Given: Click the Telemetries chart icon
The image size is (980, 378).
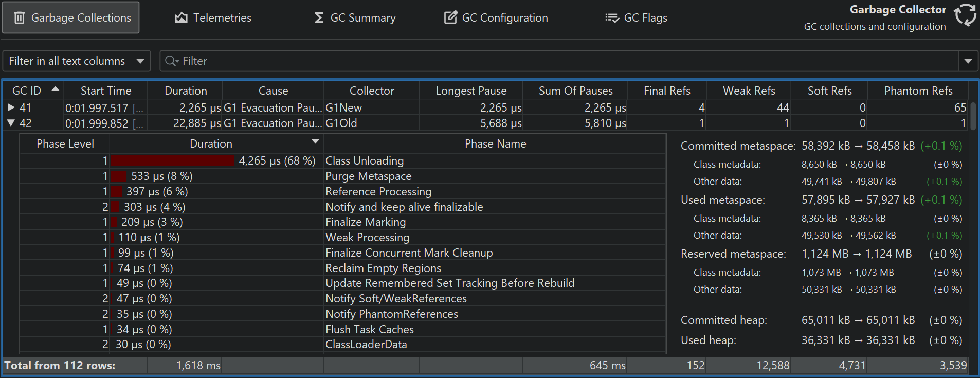Looking at the screenshot, I should click(181, 18).
